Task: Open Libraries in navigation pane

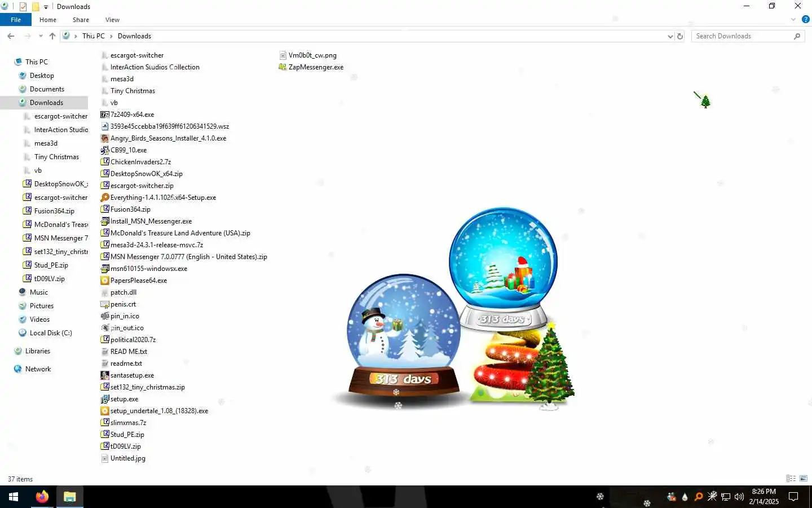Action: 37,351
